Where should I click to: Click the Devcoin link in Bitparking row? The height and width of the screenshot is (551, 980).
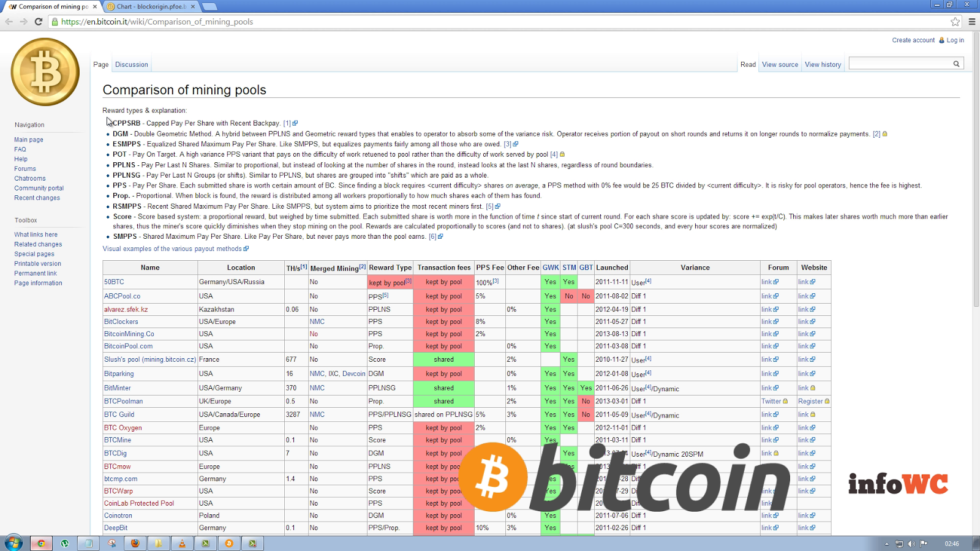353,373
